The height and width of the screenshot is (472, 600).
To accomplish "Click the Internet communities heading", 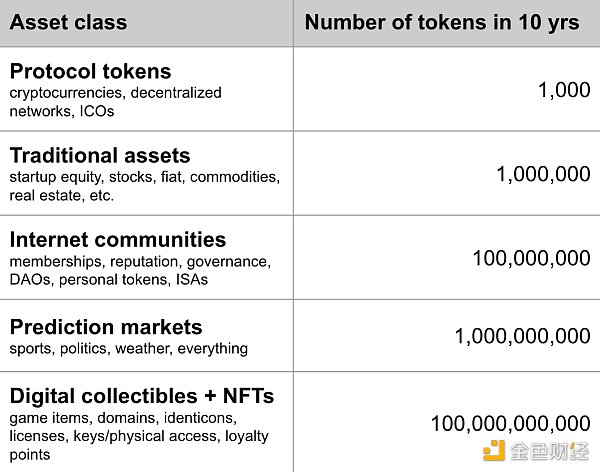I will (118, 240).
